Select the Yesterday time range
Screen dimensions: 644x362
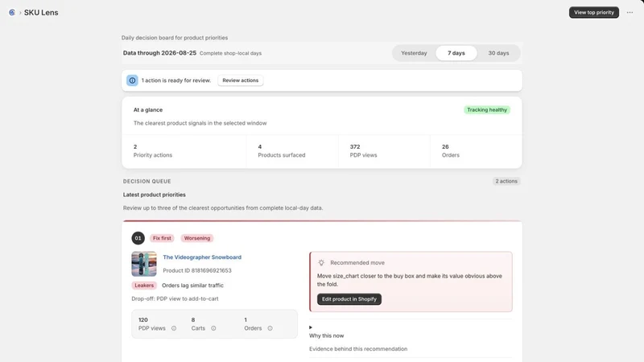(414, 53)
